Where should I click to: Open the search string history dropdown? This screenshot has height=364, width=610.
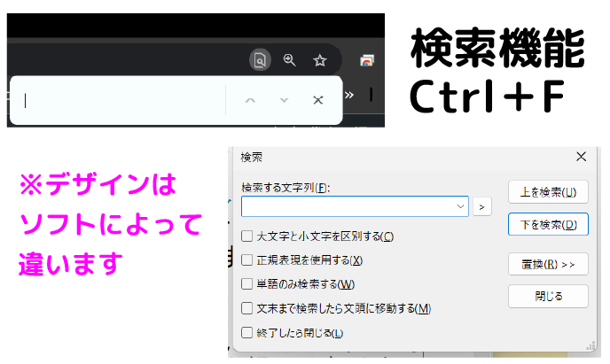coord(460,206)
